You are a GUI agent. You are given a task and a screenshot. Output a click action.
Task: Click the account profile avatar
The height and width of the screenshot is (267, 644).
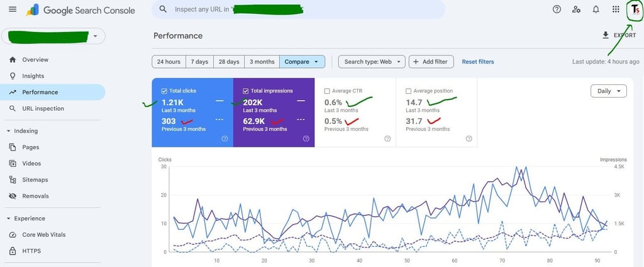(635, 9)
